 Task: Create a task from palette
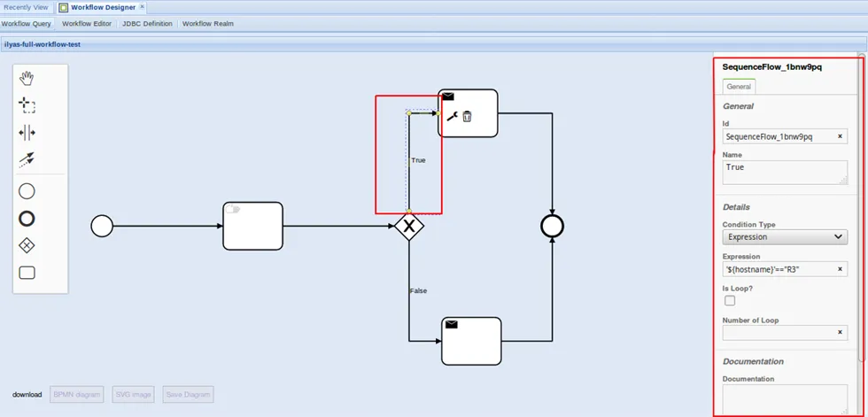coord(27,273)
